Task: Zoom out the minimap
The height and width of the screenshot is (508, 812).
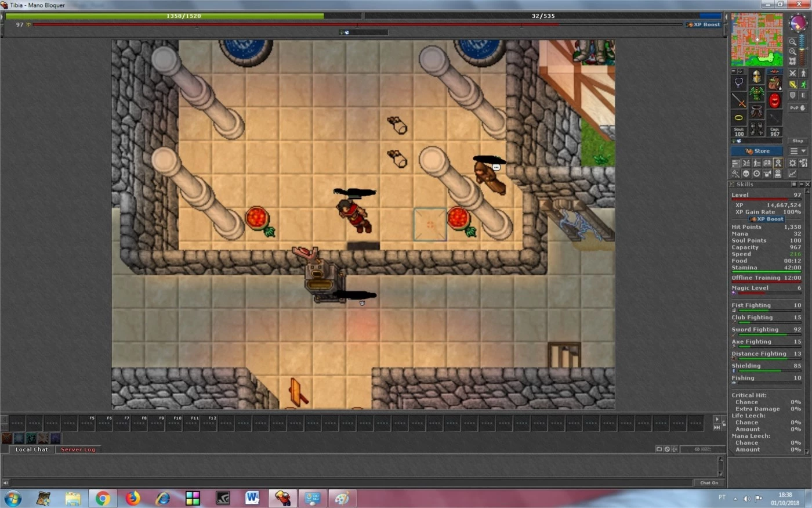Action: (792, 42)
